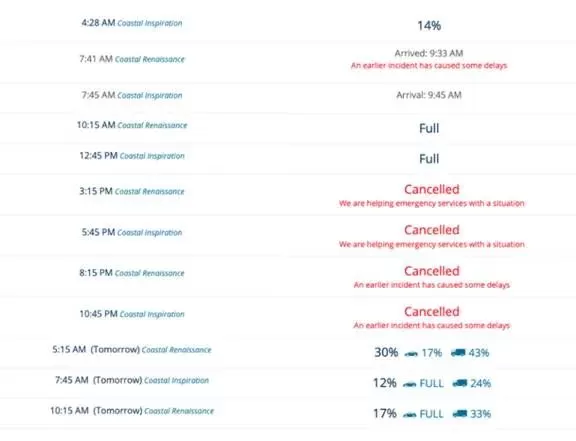Open Coastal Renaissance link on 7:41 AM sailing
Image resolution: width=576 pixels, height=441 pixels.
click(x=150, y=59)
